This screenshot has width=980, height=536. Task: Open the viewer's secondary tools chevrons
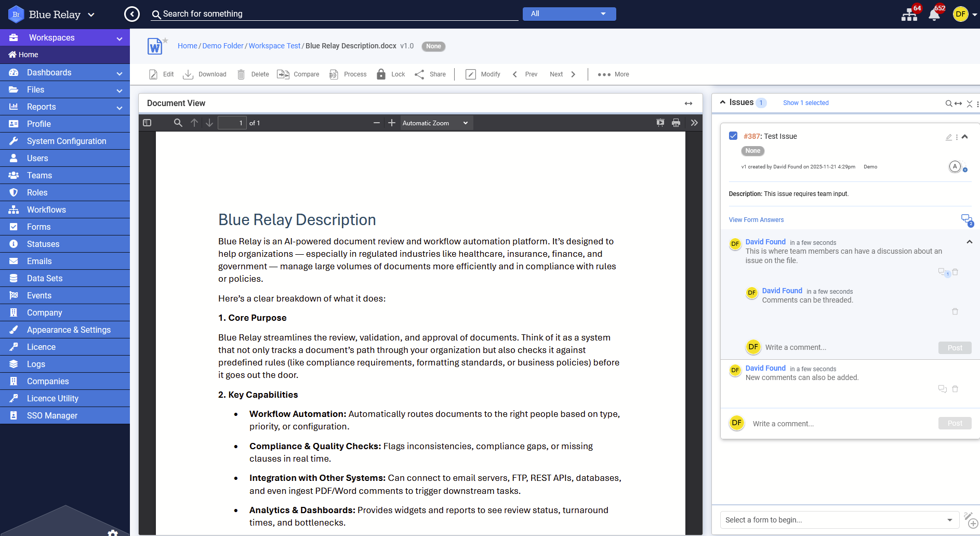[694, 123]
